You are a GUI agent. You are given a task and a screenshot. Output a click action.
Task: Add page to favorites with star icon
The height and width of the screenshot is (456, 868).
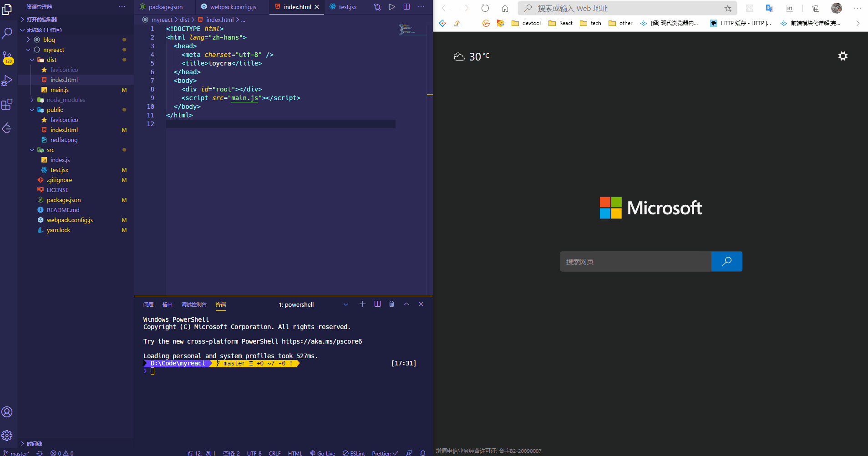tap(728, 8)
